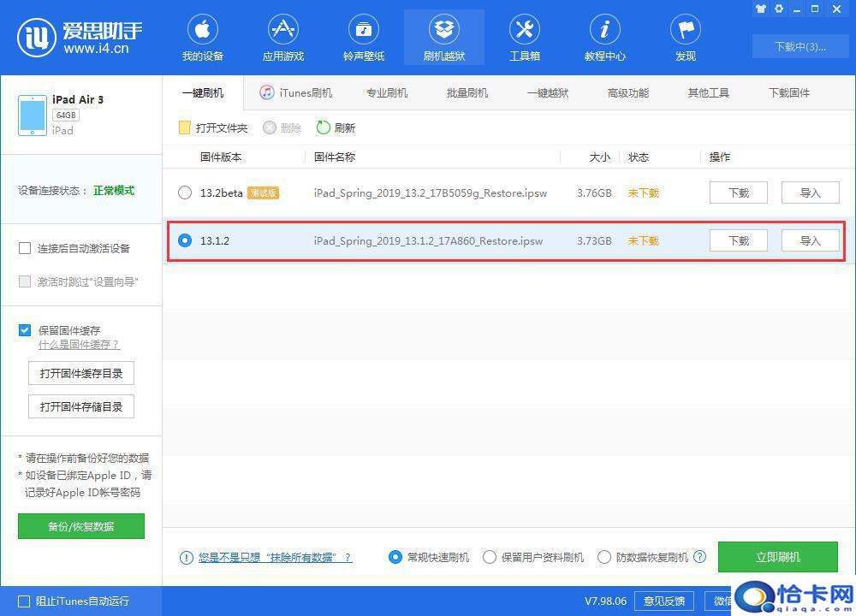Click 备份/恢复数据 green button
Image resolution: width=856 pixels, height=616 pixels.
click(81, 526)
